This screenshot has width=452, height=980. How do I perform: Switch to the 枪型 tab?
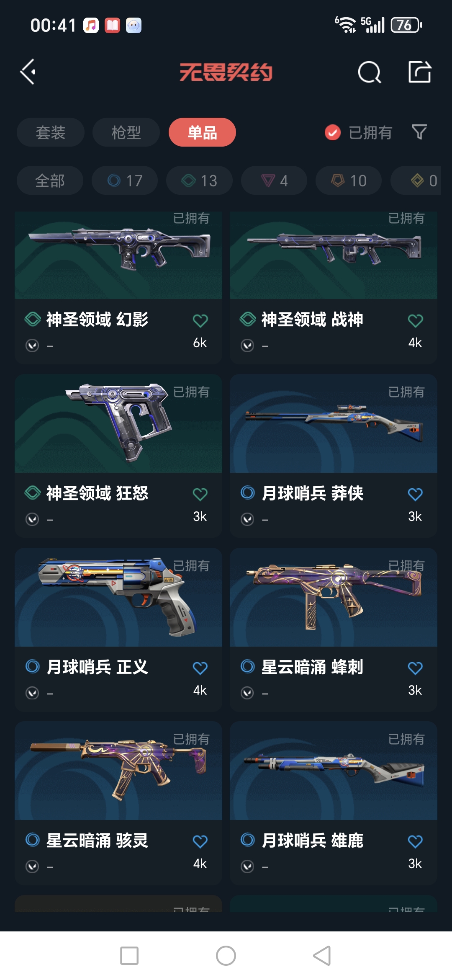click(126, 132)
